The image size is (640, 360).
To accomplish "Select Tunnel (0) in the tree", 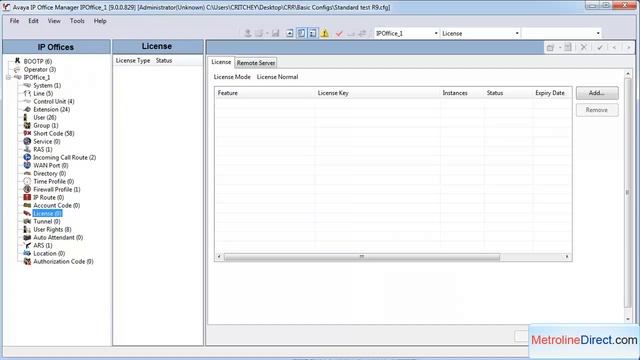I will point(47,221).
